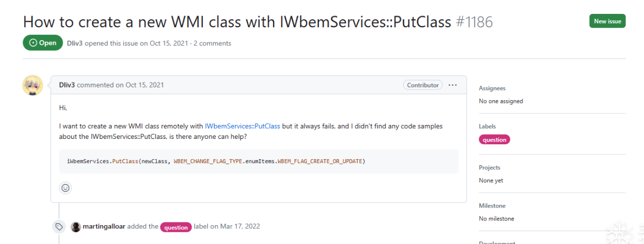This screenshot has width=644, height=244.
Task: Open the Labels sidebar section
Action: click(487, 127)
